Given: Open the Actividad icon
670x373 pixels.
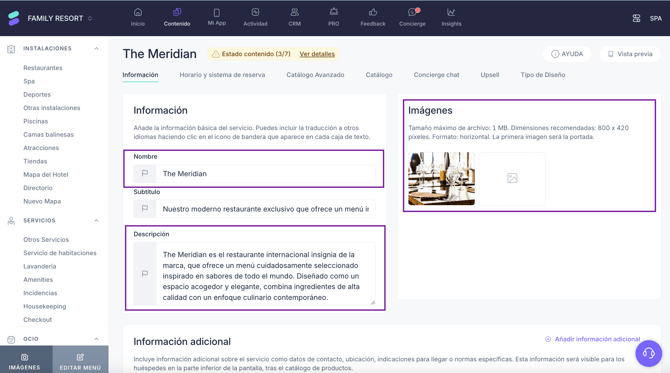Looking at the screenshot, I should 255,12.
